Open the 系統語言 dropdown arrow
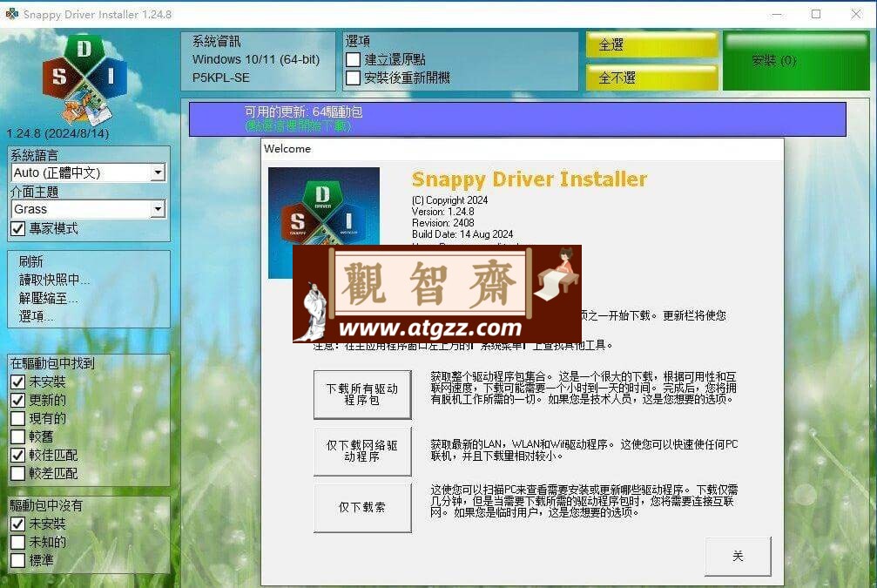Screen dimensions: 877x588 point(159,172)
